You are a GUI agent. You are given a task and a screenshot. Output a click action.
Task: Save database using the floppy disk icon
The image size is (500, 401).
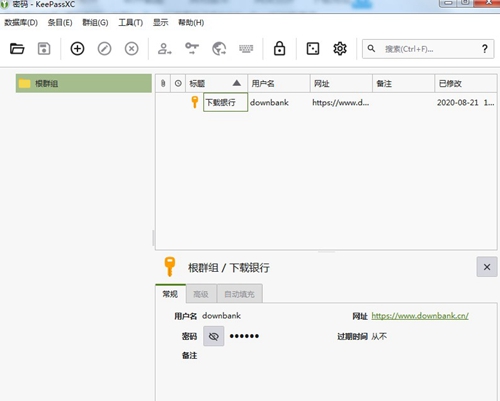44,49
